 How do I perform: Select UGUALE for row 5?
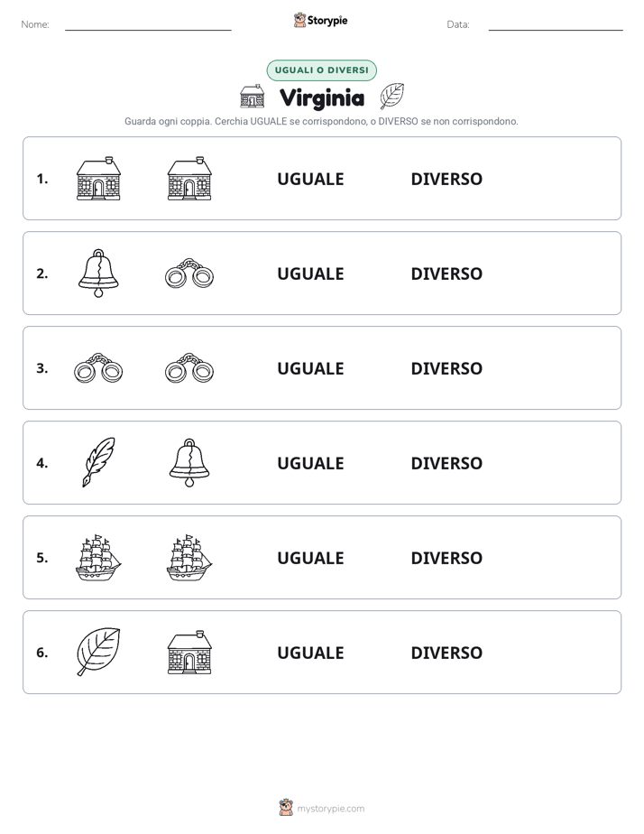pyautogui.click(x=310, y=558)
